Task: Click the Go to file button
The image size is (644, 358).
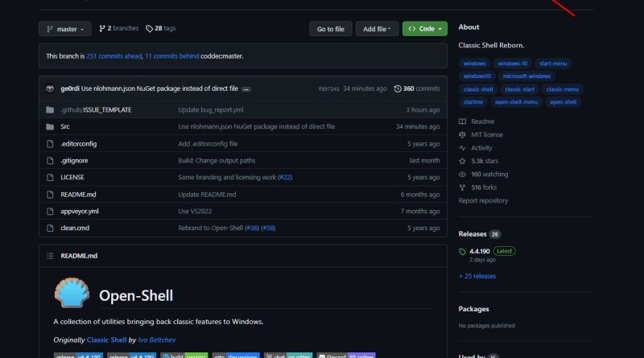Action: (x=331, y=29)
